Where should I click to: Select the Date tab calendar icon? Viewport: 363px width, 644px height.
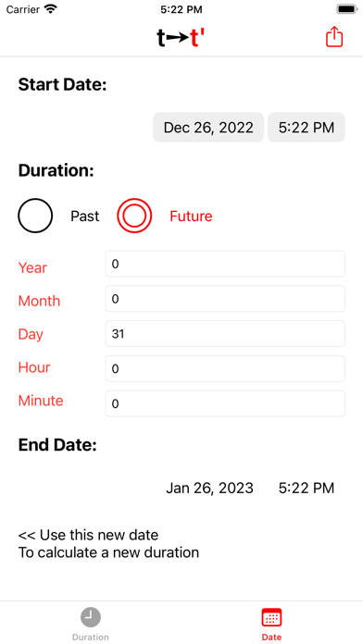pyautogui.click(x=271, y=617)
